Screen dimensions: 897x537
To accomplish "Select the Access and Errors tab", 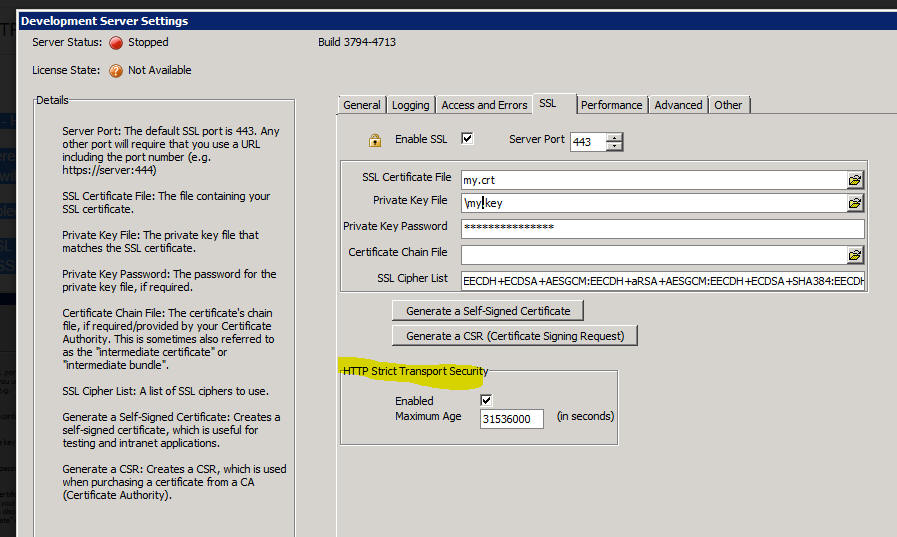I will 485,105.
